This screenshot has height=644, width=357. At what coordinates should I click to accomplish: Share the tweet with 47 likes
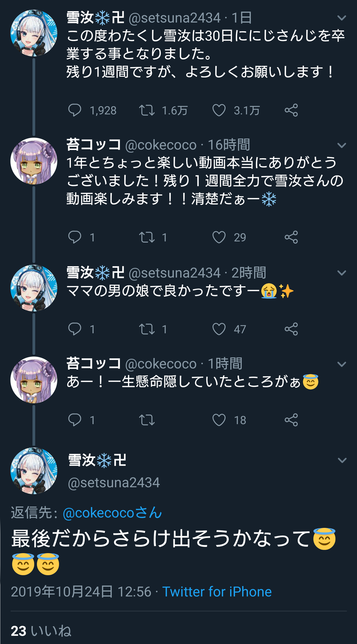click(x=291, y=329)
